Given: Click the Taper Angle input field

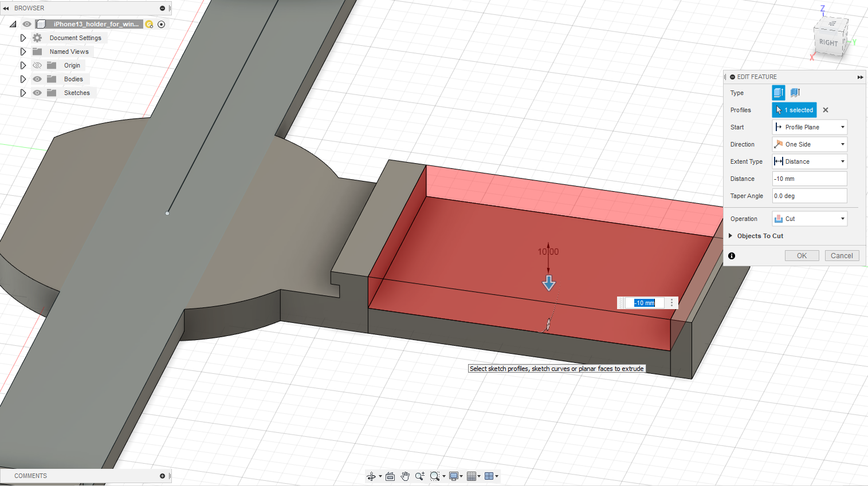Looking at the screenshot, I should point(810,196).
